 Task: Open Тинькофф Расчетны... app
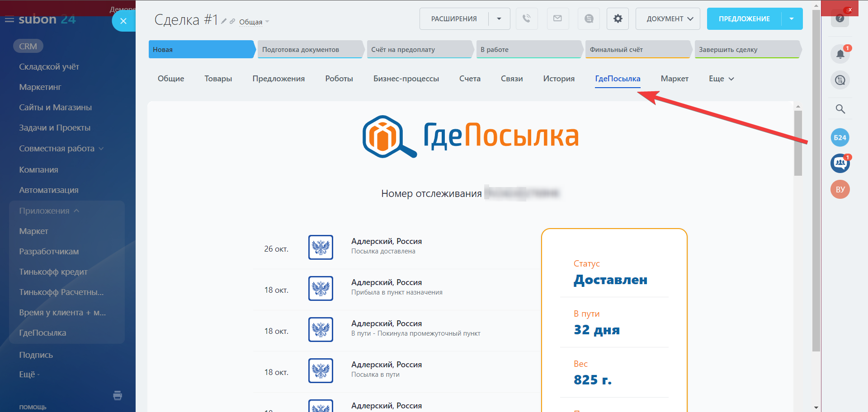(x=61, y=292)
